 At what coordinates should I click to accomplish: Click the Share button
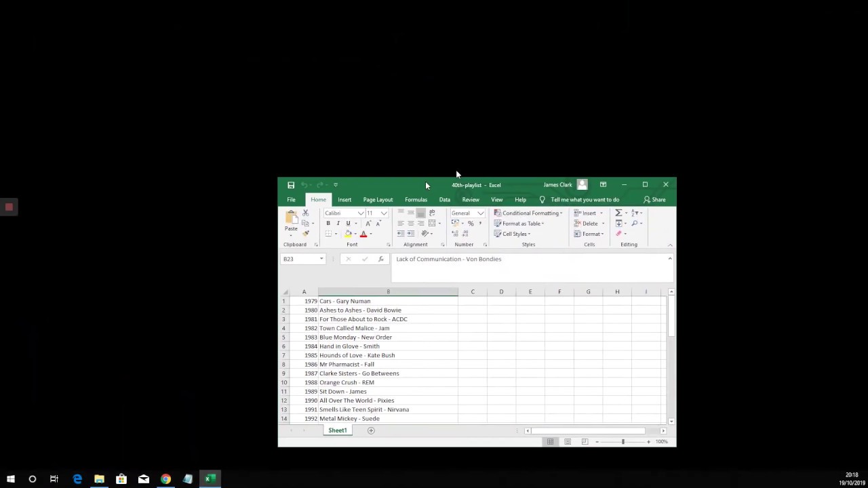pos(654,199)
